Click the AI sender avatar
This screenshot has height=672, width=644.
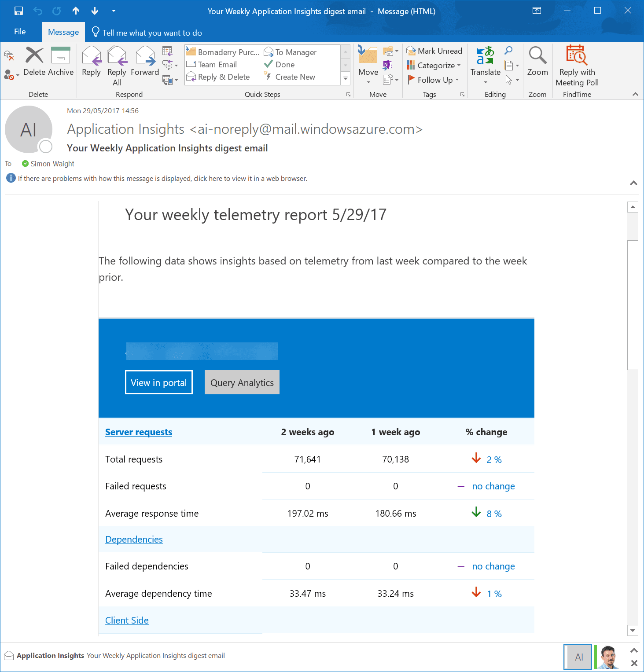click(29, 129)
